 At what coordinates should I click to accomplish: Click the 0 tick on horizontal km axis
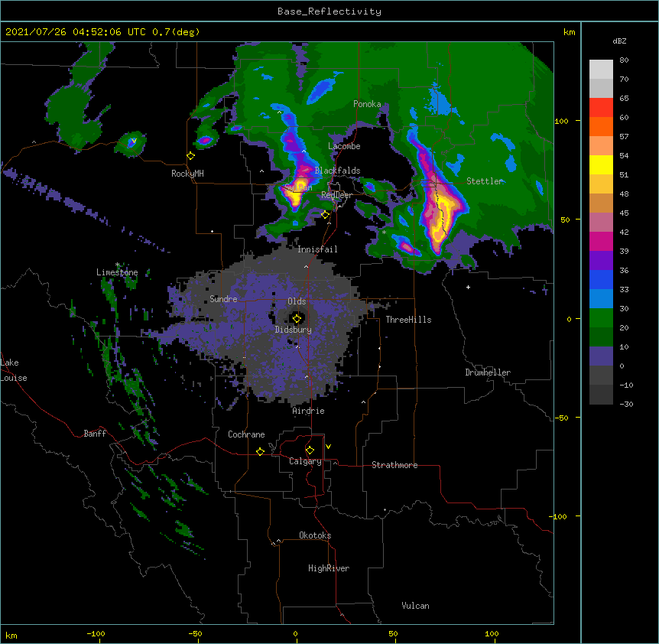click(295, 634)
